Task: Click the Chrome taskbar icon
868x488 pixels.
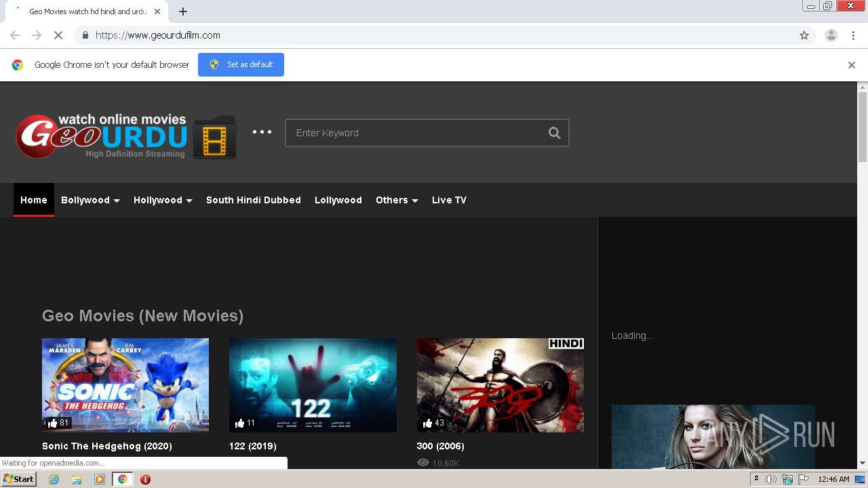Action: point(123,479)
